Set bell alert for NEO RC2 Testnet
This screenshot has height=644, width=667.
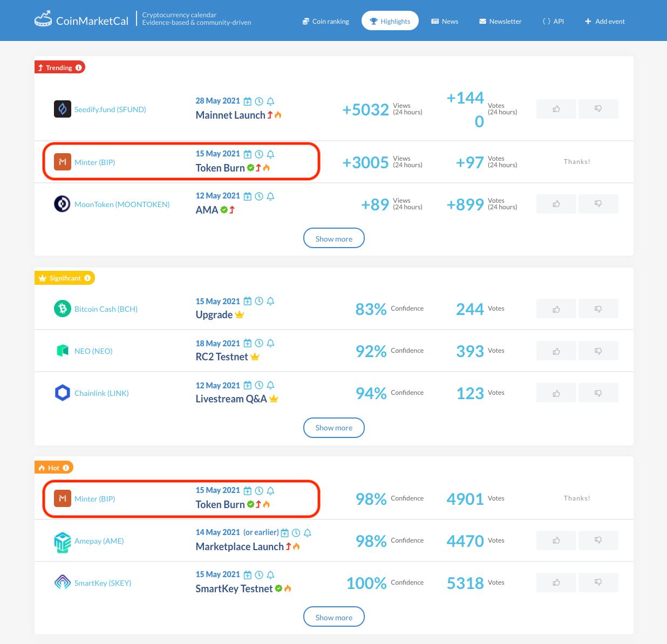(x=271, y=344)
